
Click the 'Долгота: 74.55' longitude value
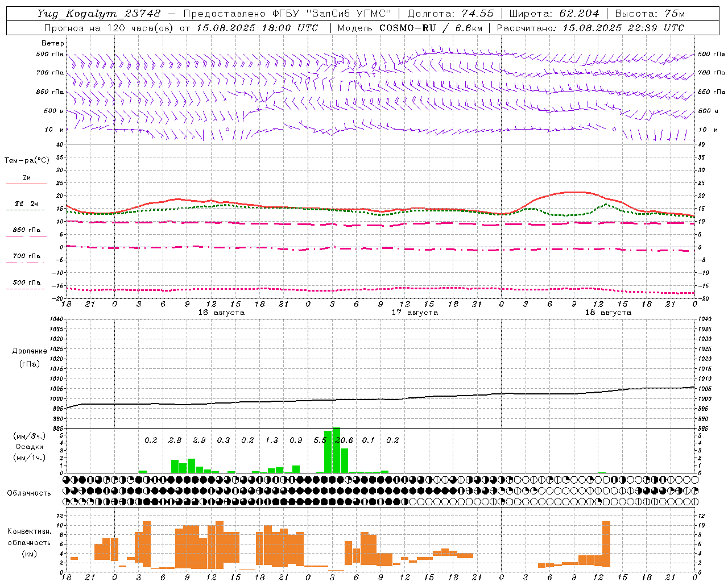point(450,14)
